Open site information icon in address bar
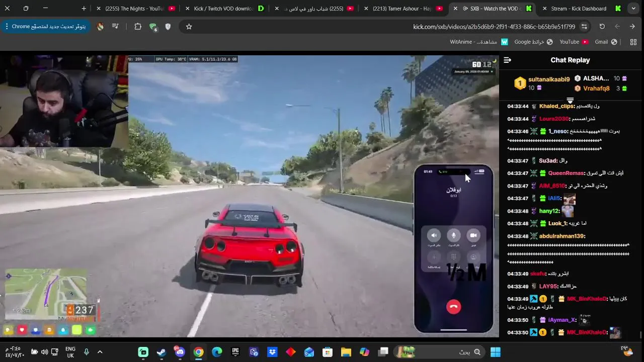The width and height of the screenshot is (644, 362). 584,27
